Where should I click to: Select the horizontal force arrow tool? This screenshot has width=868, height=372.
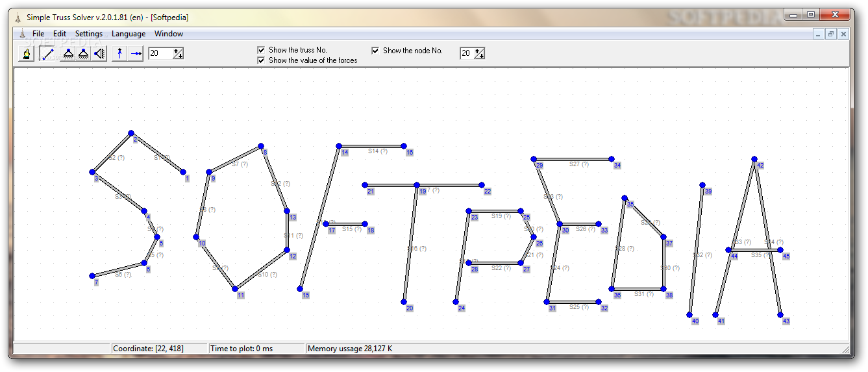[136, 54]
